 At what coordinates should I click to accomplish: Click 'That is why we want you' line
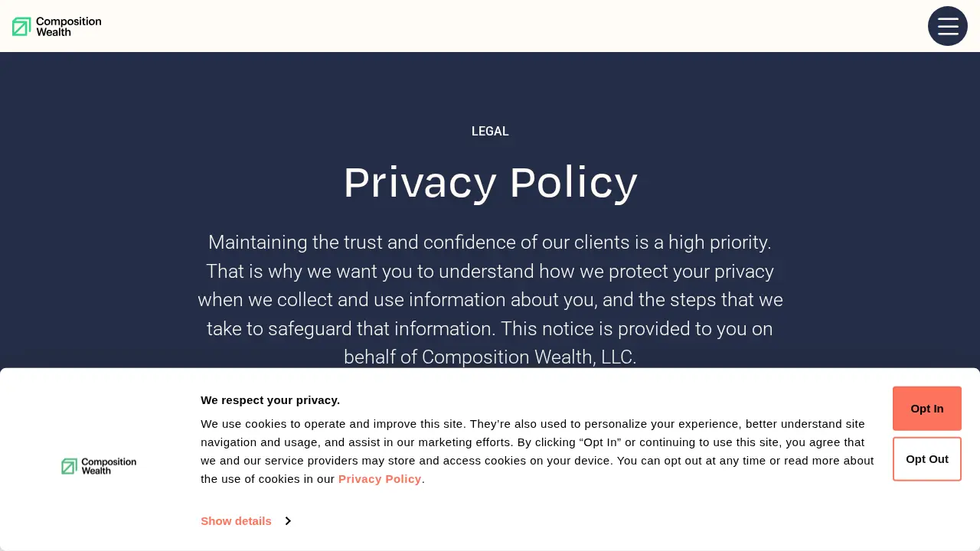[490, 272]
